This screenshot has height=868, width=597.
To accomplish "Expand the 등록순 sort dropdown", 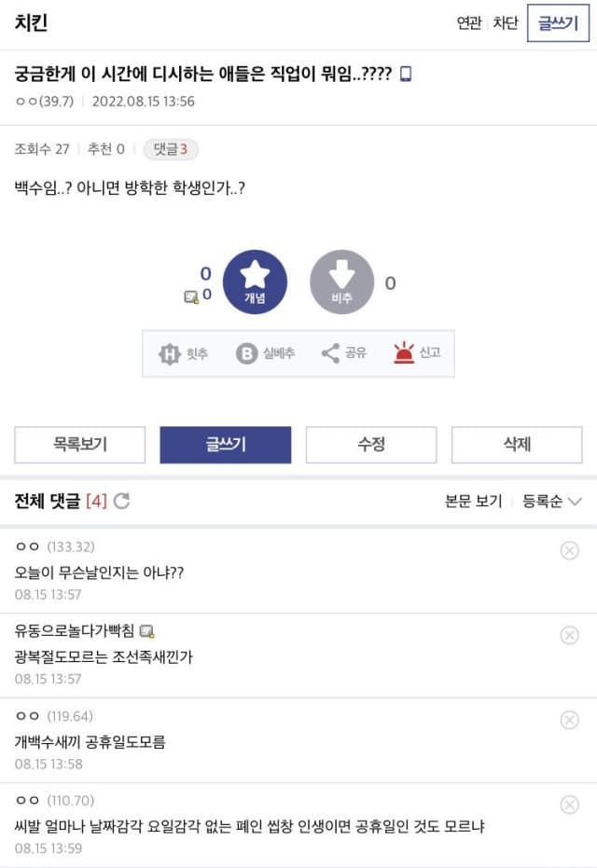I will (x=551, y=502).
